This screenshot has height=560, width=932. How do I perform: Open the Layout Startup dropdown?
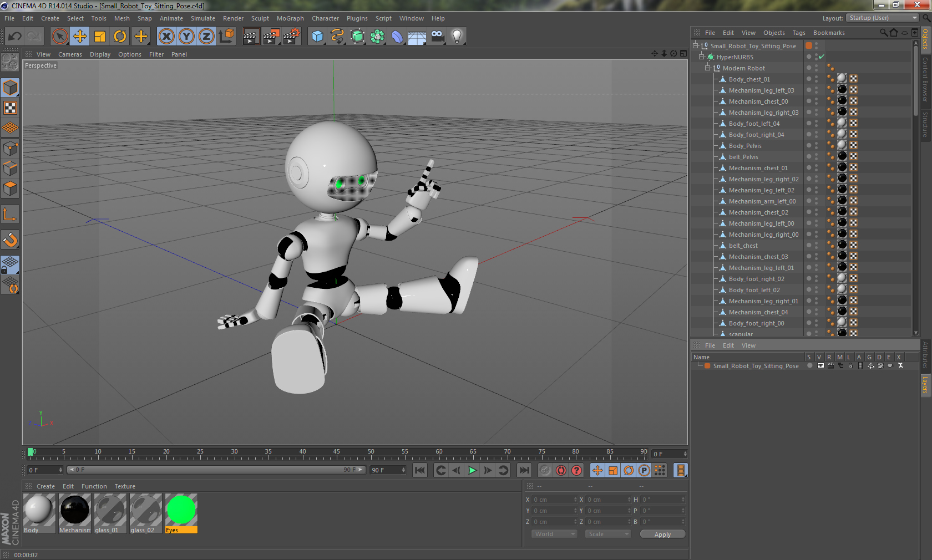tap(883, 18)
